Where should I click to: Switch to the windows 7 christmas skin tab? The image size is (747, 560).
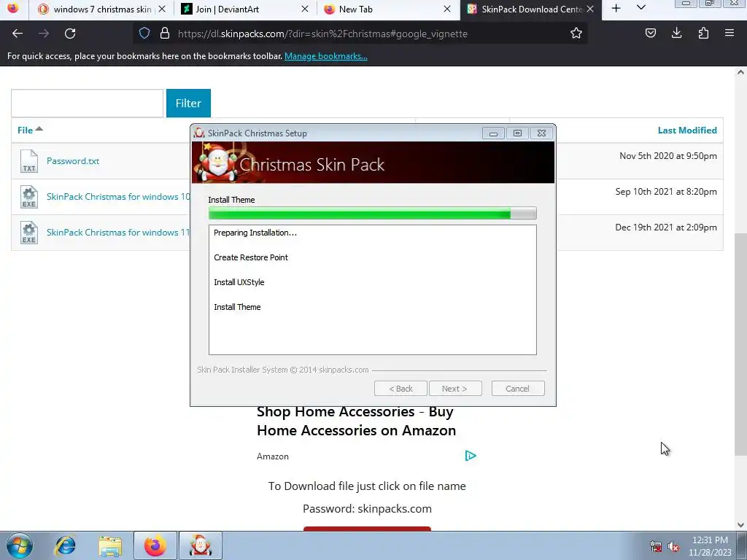(x=102, y=9)
